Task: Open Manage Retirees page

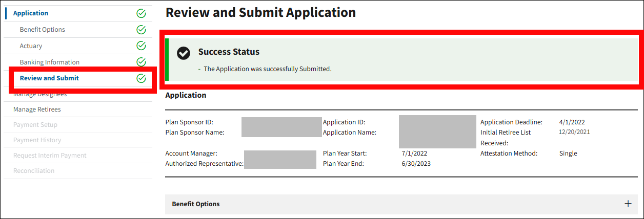Action: 37,109
